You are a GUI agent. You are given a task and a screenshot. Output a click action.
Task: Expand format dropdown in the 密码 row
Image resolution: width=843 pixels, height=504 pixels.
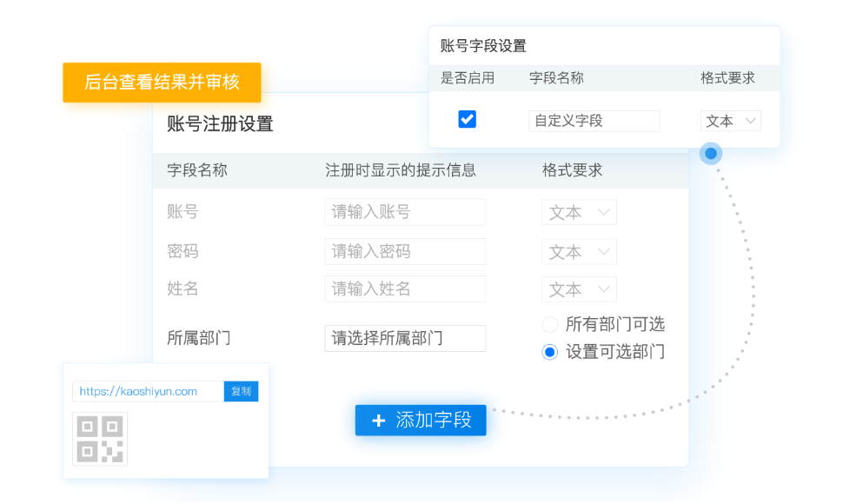tap(579, 252)
